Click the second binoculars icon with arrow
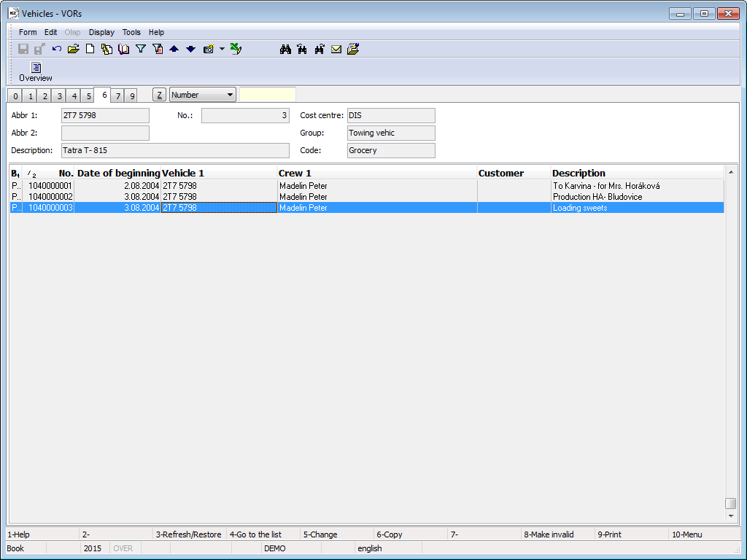 tap(302, 49)
